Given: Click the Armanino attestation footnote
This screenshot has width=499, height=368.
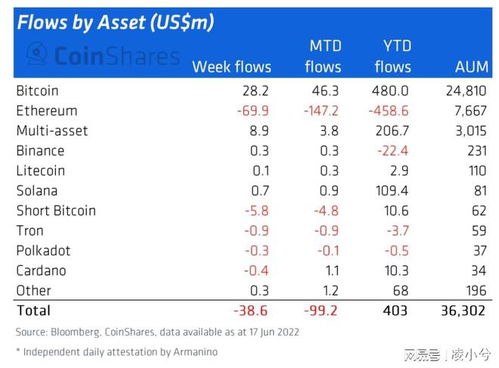Looking at the screenshot, I should pos(117,352).
